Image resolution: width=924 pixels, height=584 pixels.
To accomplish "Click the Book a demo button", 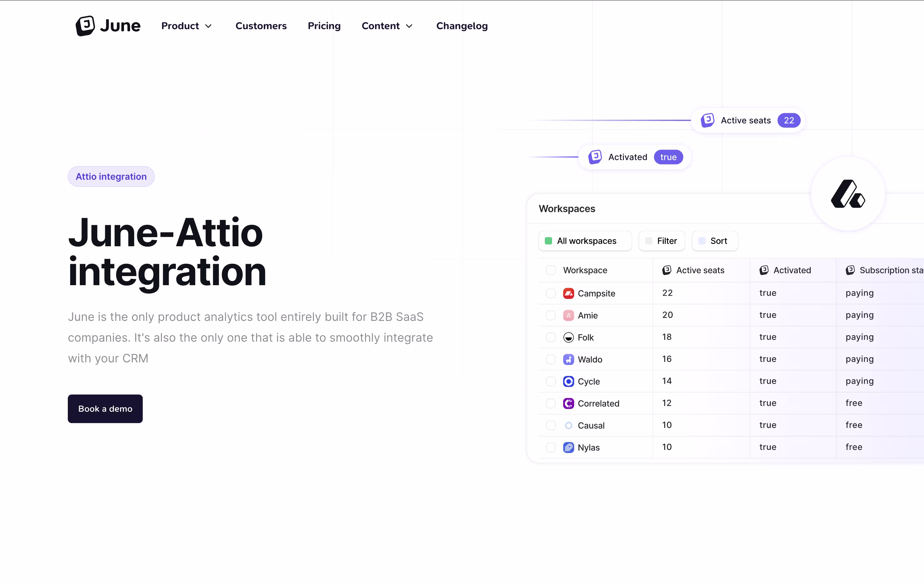I will pos(105,409).
